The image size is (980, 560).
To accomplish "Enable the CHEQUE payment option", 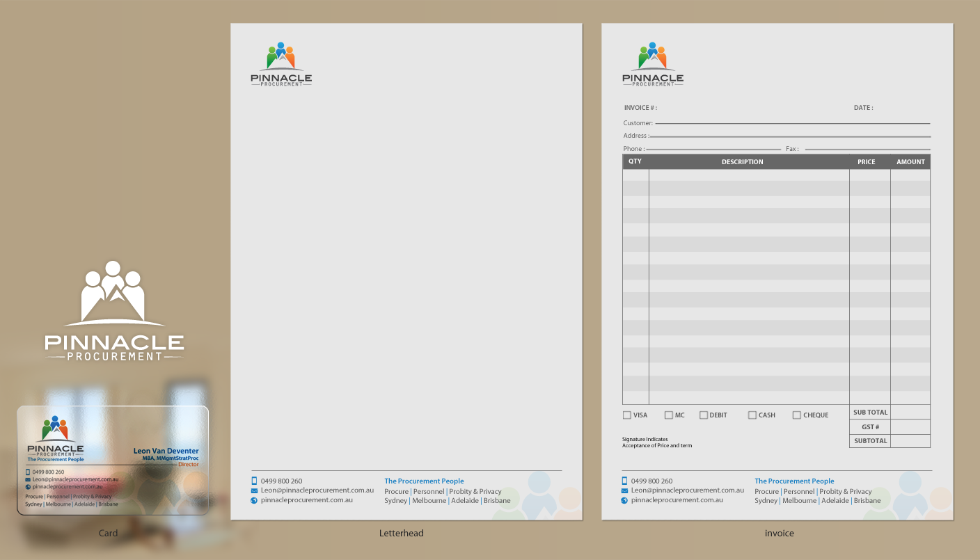I will click(796, 415).
